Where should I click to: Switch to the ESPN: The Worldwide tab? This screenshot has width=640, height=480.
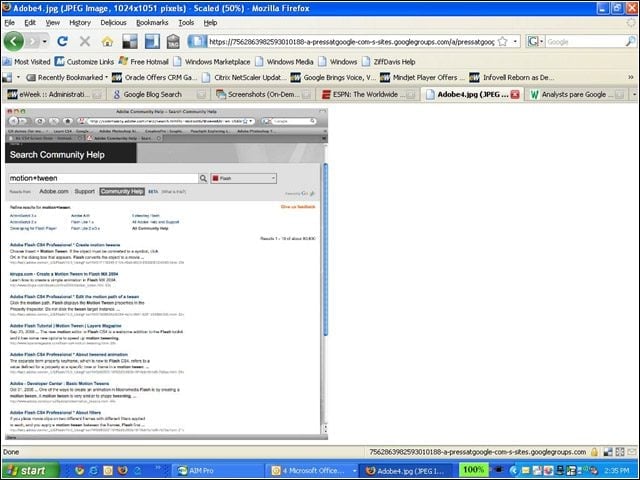(x=369, y=94)
